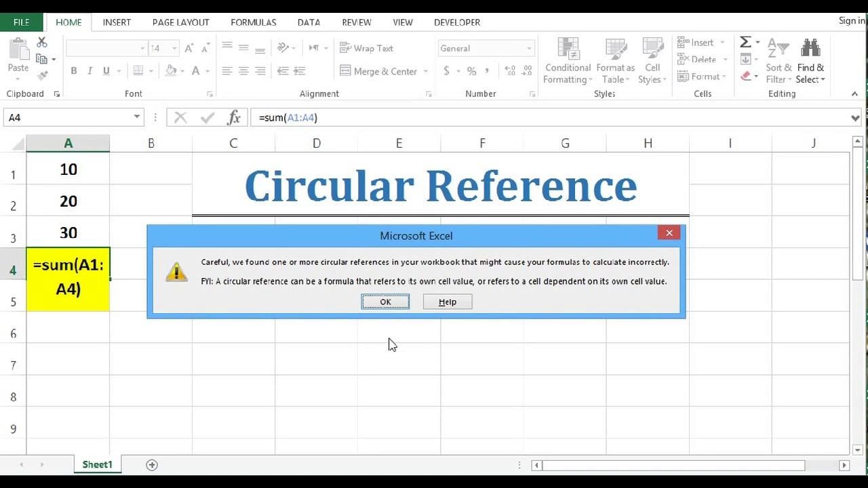The height and width of the screenshot is (488, 868).
Task: Click the Font Color letter A
Action: [196, 70]
